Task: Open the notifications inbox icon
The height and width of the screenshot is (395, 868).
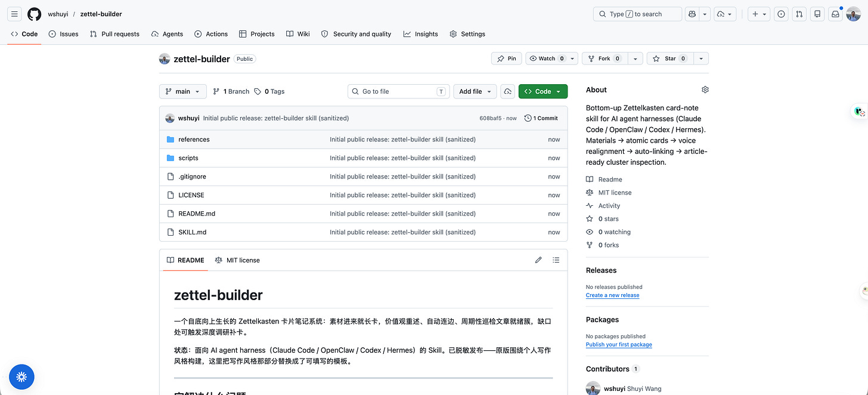Action: [836, 14]
